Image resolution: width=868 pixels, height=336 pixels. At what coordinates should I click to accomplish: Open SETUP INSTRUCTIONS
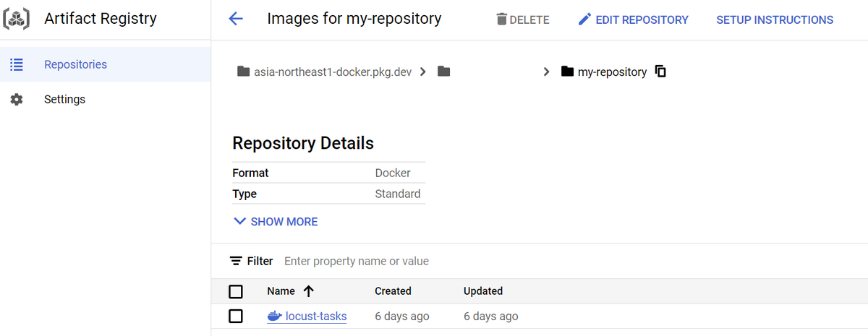pos(775,20)
